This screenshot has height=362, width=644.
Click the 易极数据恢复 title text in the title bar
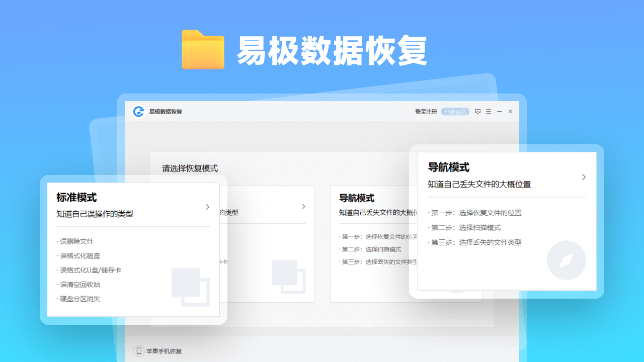click(x=166, y=112)
